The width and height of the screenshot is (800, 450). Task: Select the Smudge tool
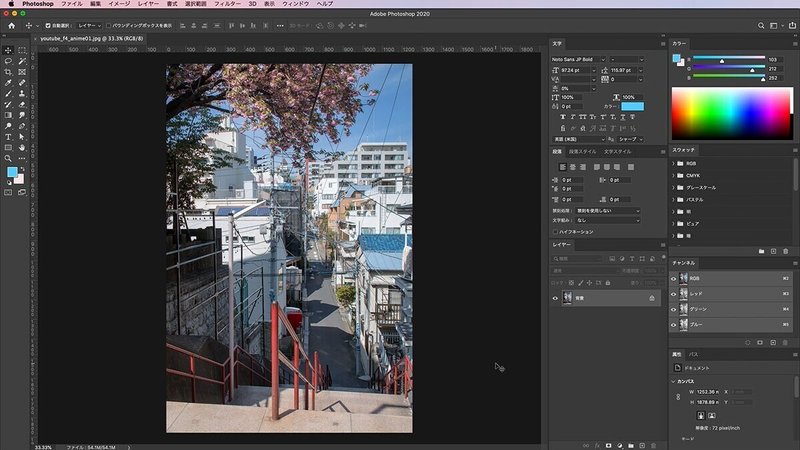(x=22, y=115)
